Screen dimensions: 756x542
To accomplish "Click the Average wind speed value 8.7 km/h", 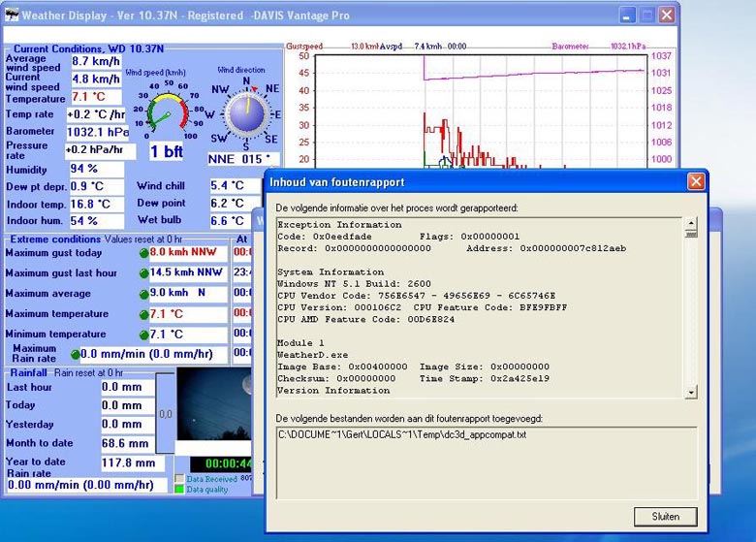I will click(x=96, y=61).
